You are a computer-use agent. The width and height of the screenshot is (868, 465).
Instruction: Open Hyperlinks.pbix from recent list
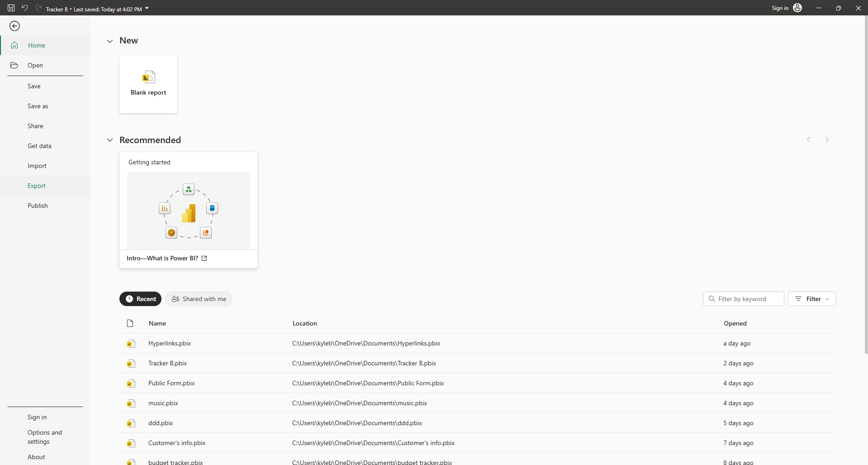(x=170, y=343)
